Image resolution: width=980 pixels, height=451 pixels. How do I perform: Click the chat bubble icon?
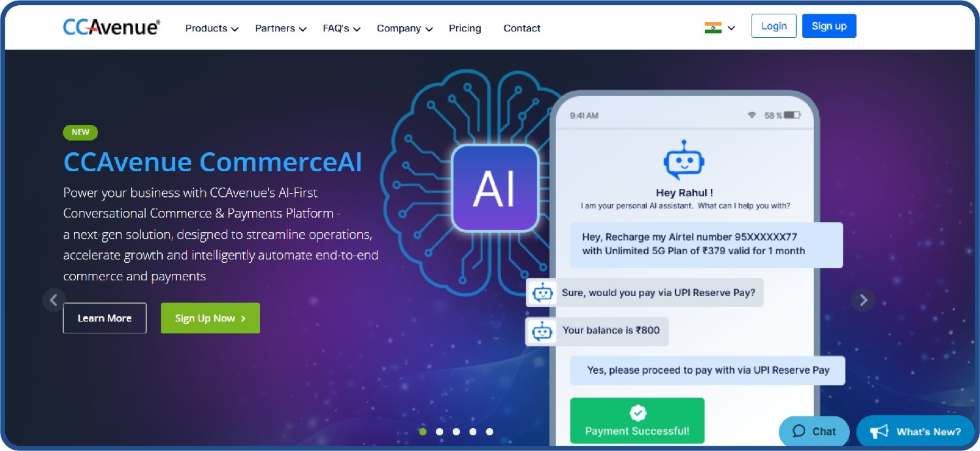pyautogui.click(x=798, y=431)
